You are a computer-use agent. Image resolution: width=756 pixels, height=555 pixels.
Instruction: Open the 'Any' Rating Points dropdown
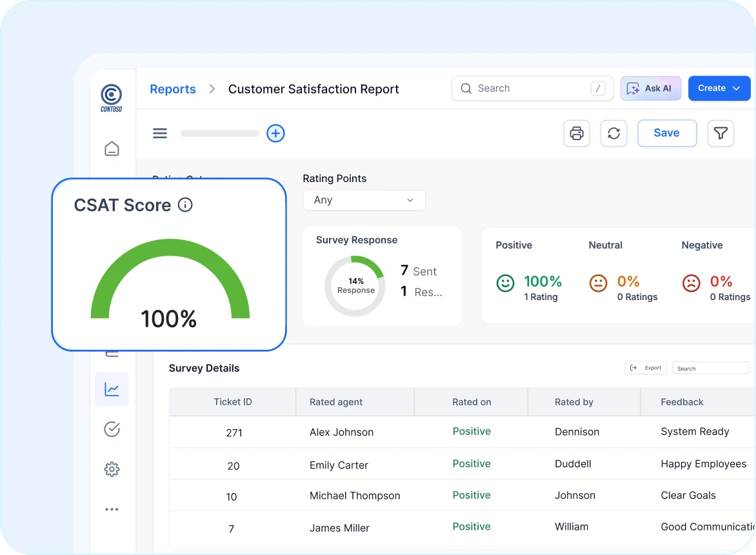coord(364,200)
